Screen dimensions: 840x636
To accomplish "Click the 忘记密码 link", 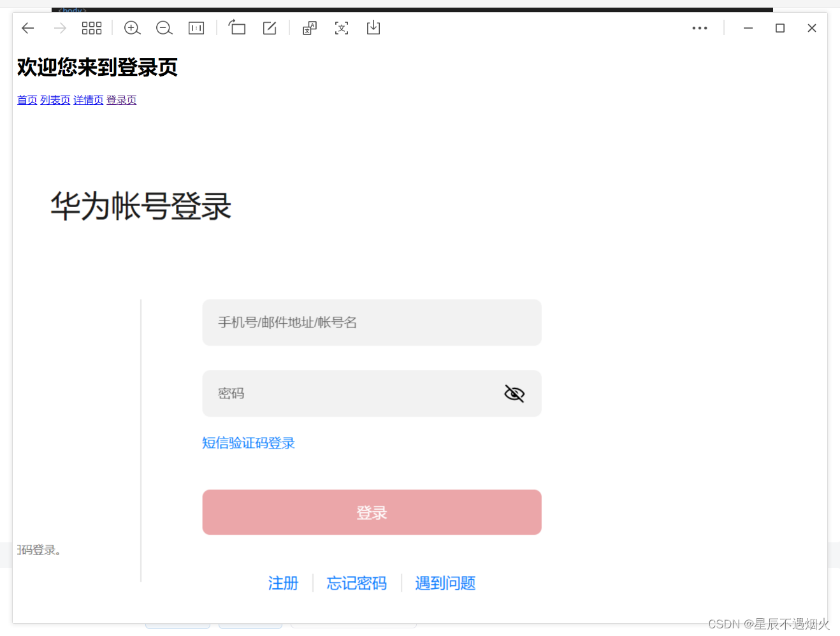I will [x=357, y=583].
